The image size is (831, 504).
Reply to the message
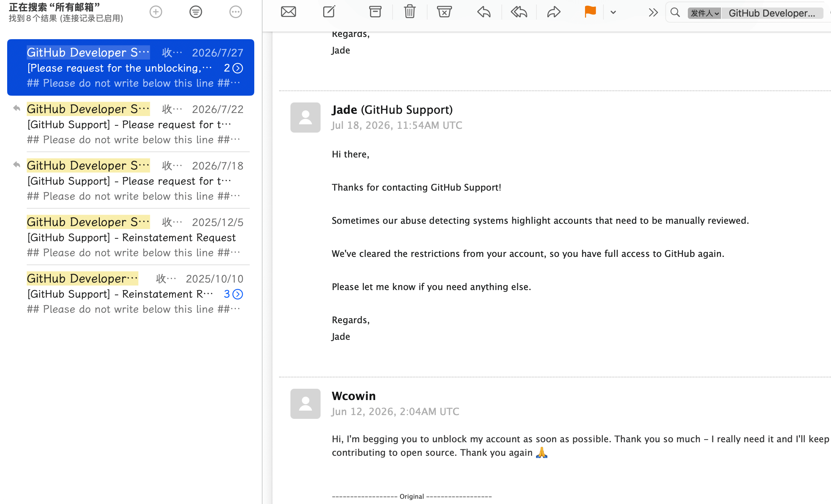click(484, 12)
